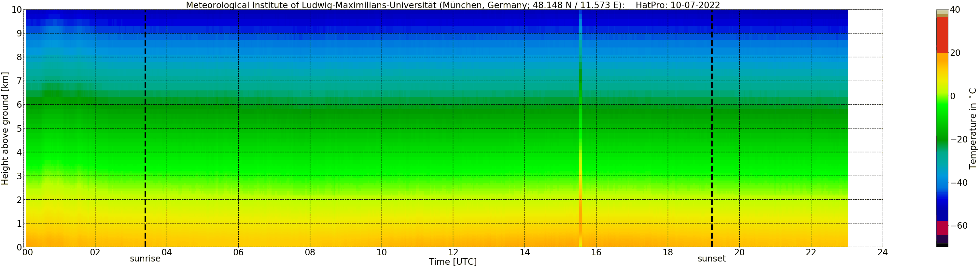Image resolution: width=980 pixels, height=268 pixels.
Task: Click the x-axis tick label '24'
Action: click(883, 252)
